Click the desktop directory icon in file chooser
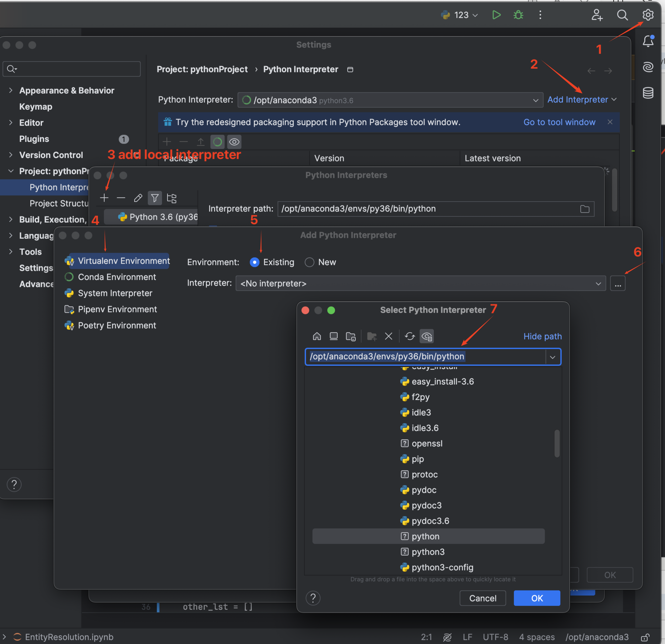 coord(333,336)
